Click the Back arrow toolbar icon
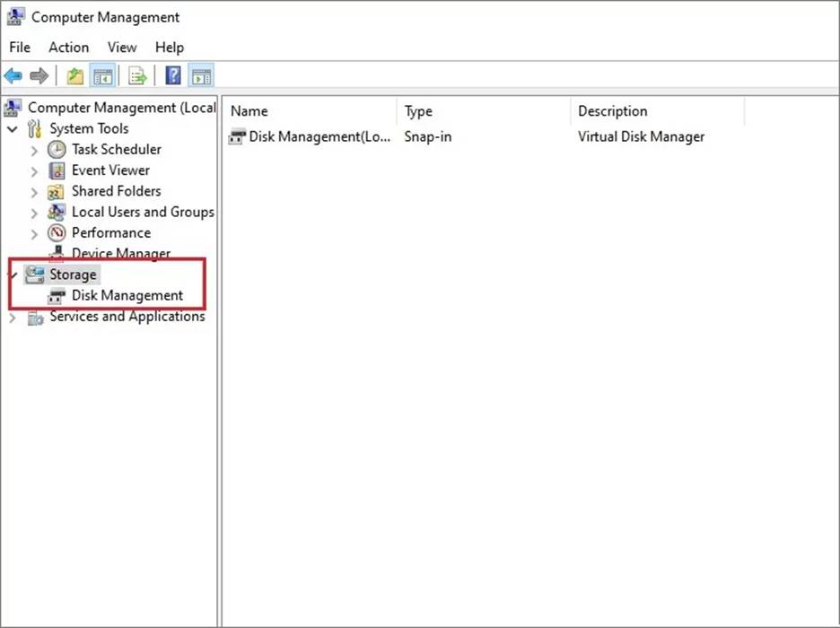This screenshot has height=628, width=840. [13, 76]
